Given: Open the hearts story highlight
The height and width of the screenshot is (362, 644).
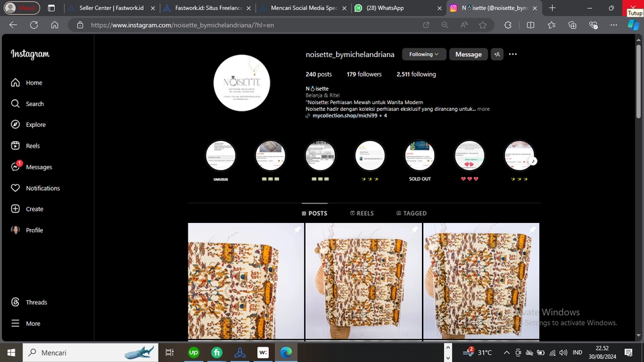Looking at the screenshot, I should (470, 156).
